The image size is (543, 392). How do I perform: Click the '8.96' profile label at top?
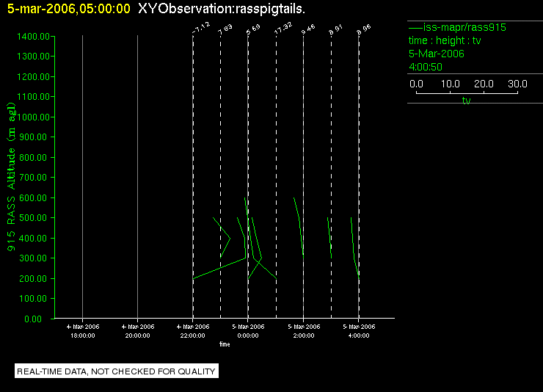(x=364, y=29)
